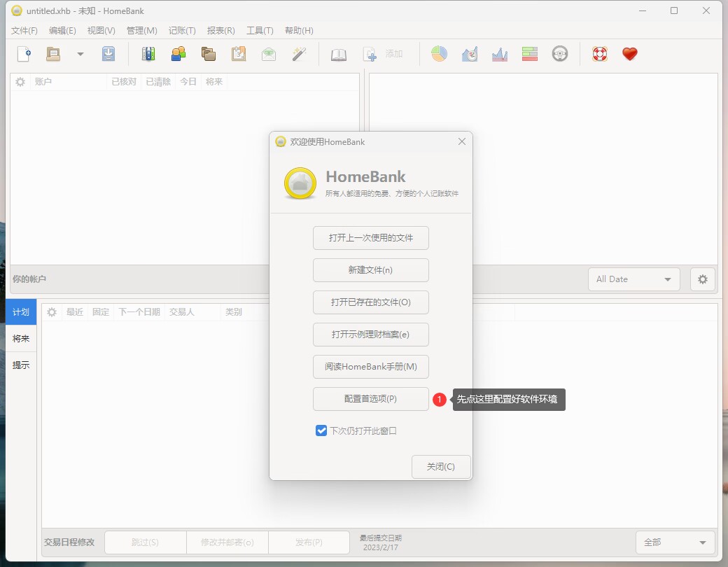Open the pie chart statistics report

[439, 54]
